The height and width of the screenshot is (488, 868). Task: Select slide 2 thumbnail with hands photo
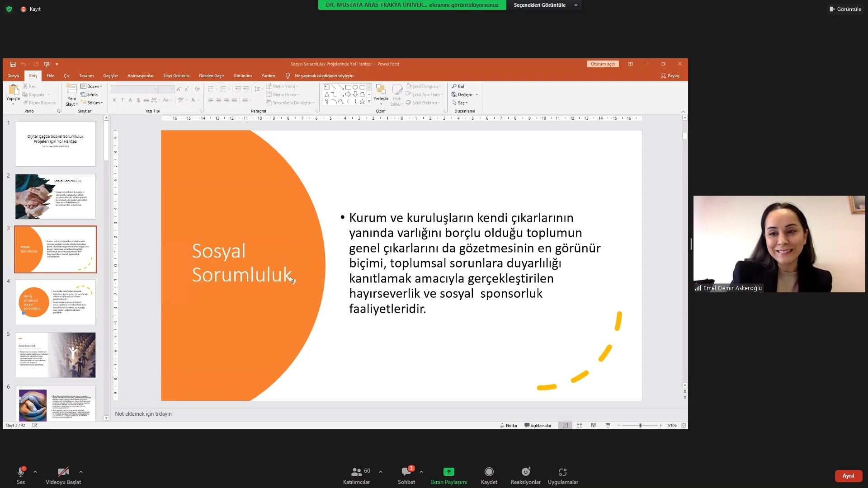56,197
